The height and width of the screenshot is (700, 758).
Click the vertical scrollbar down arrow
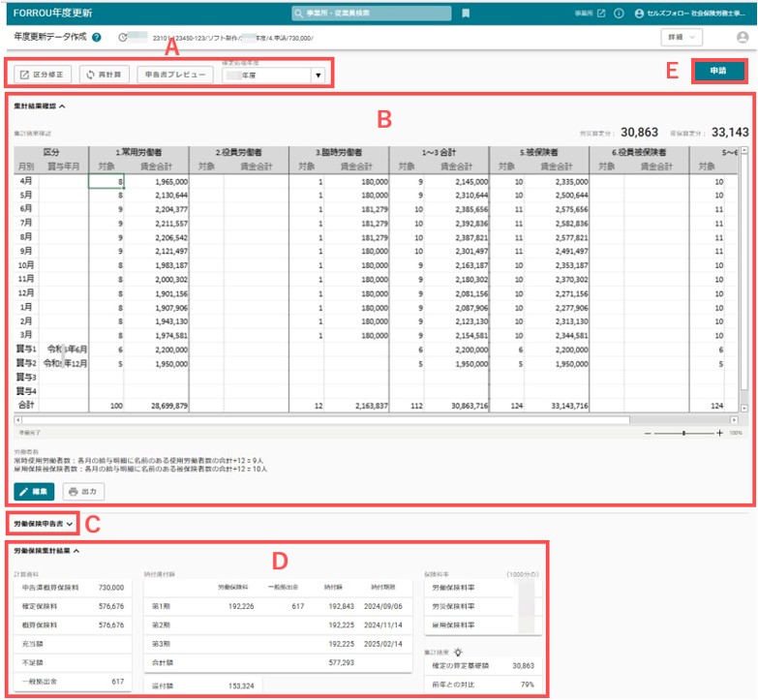744,408
